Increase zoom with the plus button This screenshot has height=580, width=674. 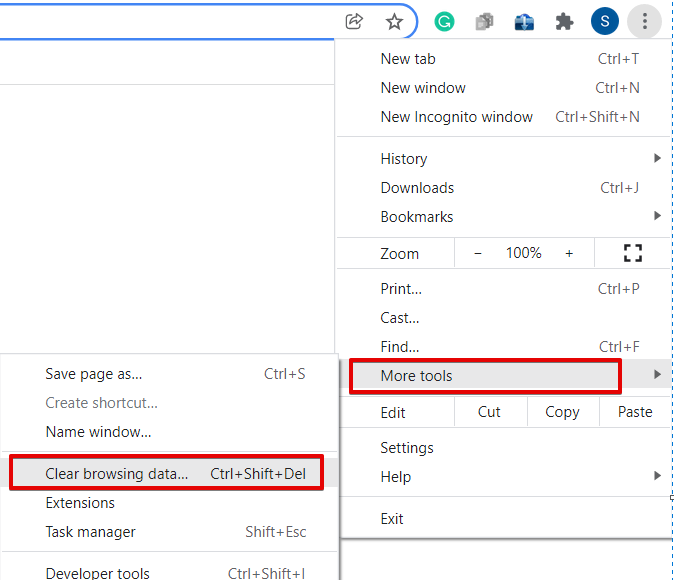click(x=569, y=253)
